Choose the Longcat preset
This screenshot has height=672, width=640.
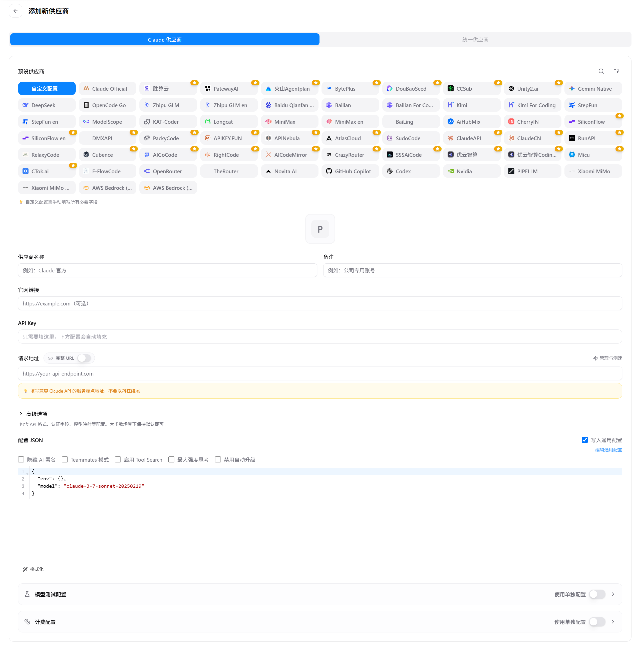pyautogui.click(x=229, y=122)
